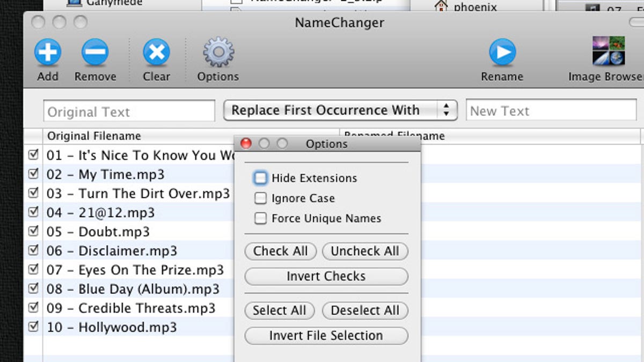The height and width of the screenshot is (362, 644).
Task: Uncheck the 09 – Credible Threats.mp3 checkbox
Action: point(34,307)
